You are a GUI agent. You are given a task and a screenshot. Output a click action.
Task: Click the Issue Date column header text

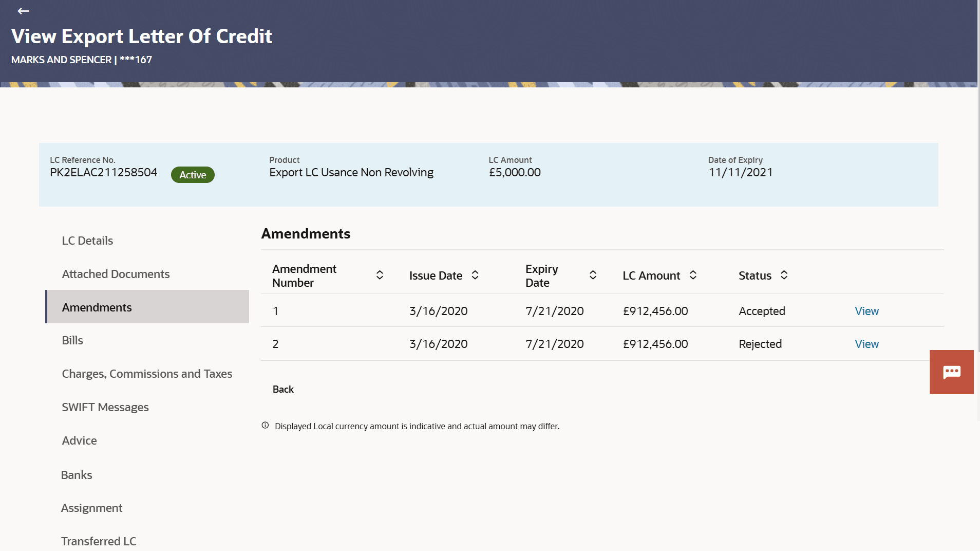(436, 275)
